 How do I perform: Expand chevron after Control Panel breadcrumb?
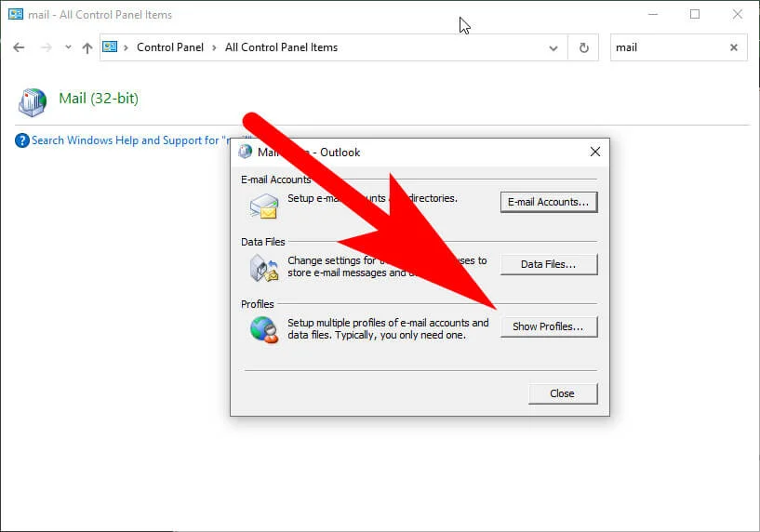(214, 47)
